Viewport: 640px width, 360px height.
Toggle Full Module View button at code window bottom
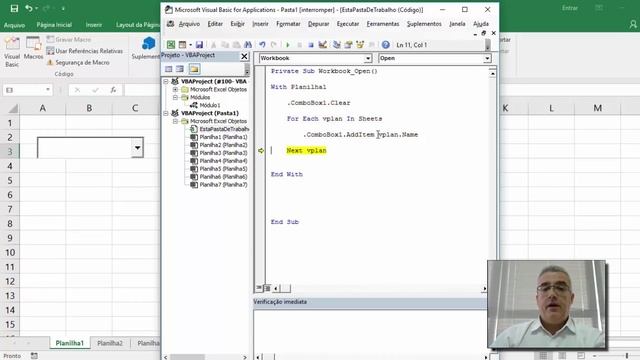point(267,288)
